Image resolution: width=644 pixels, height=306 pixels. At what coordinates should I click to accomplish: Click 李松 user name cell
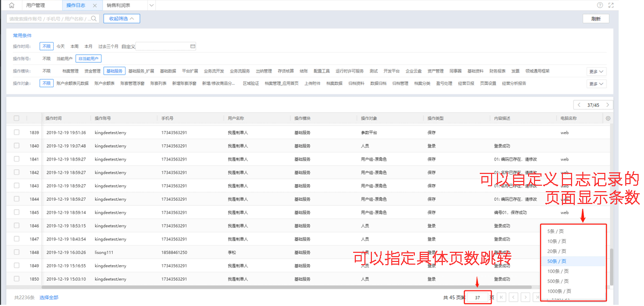point(232,252)
